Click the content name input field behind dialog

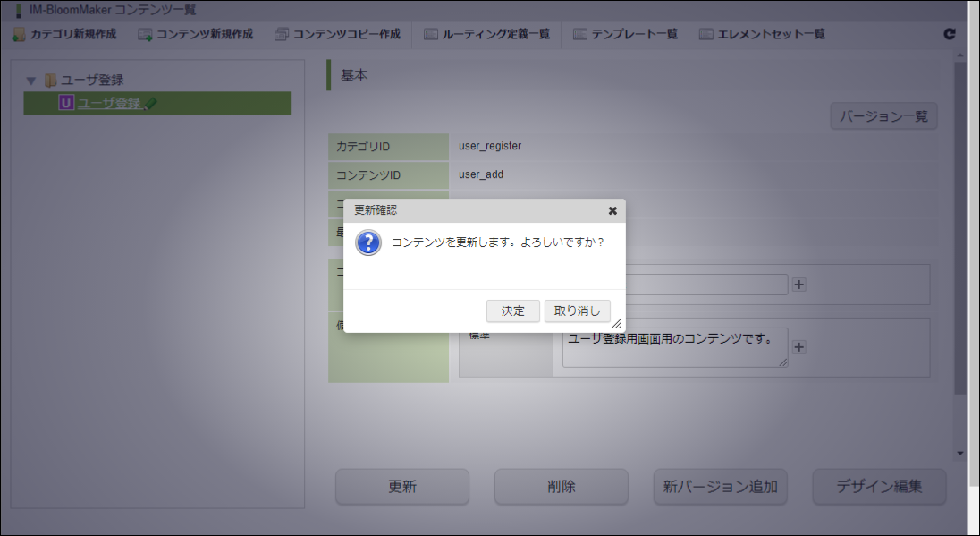(x=706, y=285)
